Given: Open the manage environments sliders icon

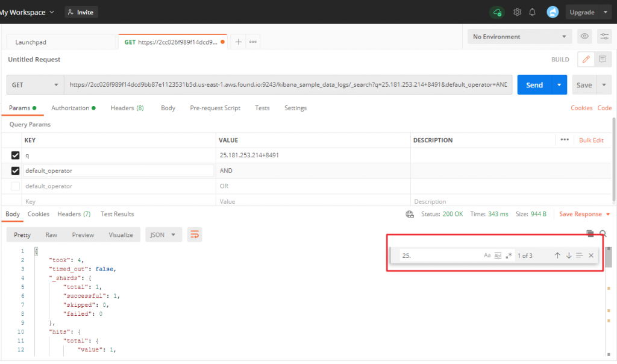Looking at the screenshot, I should [604, 37].
